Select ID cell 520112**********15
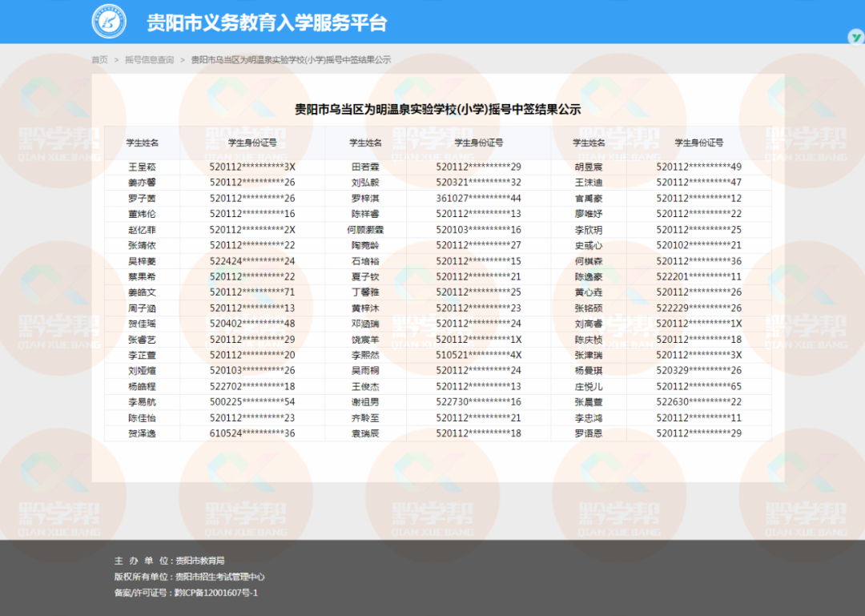The width and height of the screenshot is (865, 616). (x=478, y=261)
